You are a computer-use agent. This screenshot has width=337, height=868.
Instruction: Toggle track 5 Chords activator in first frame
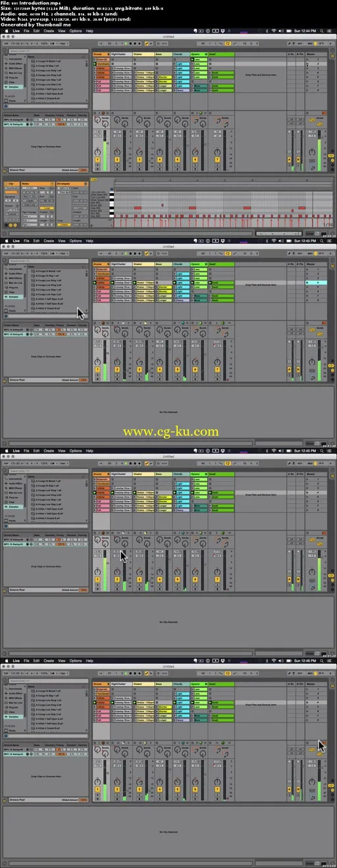(x=177, y=160)
